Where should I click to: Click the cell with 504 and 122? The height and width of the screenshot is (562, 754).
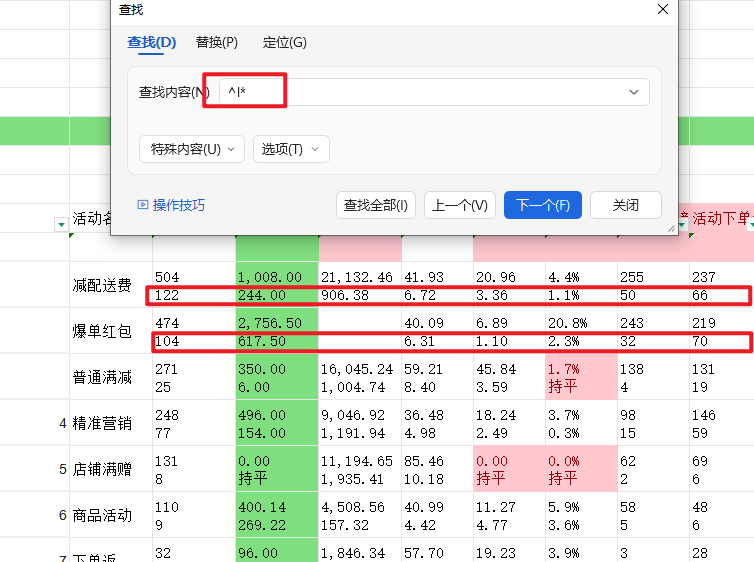[194, 285]
